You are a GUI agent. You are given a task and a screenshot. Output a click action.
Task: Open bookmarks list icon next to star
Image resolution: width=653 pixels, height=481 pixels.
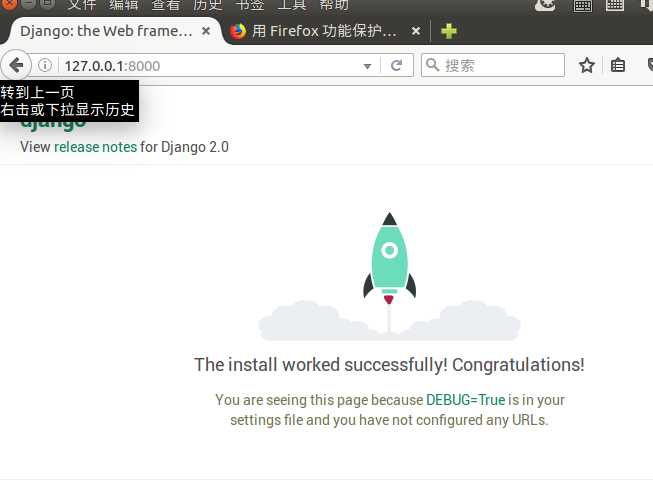click(618, 65)
